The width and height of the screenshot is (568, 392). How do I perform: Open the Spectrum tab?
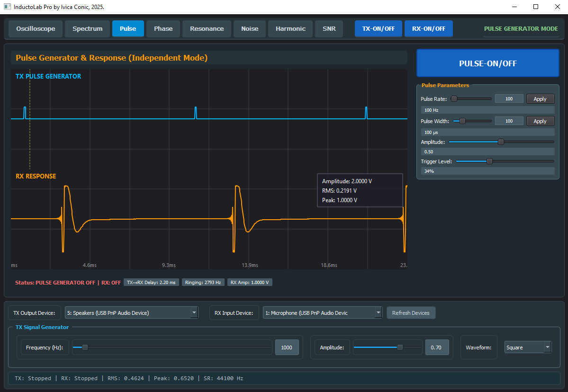pos(87,29)
